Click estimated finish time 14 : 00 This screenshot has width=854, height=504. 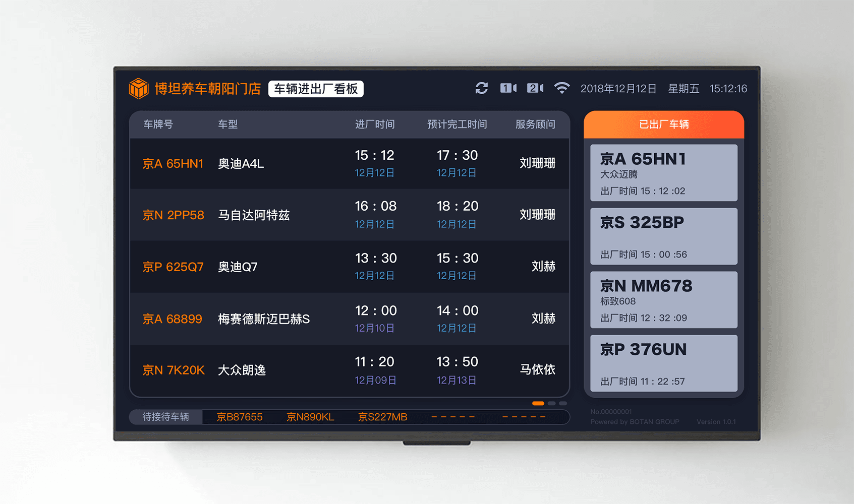pyautogui.click(x=458, y=310)
